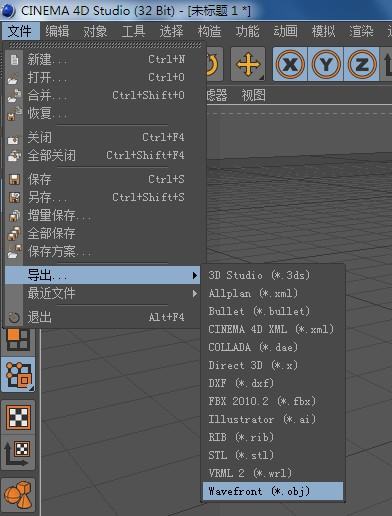Viewport: 392px width, 516px height.
Task: Select the points mode icon with orange square
Action: [x=19, y=375]
